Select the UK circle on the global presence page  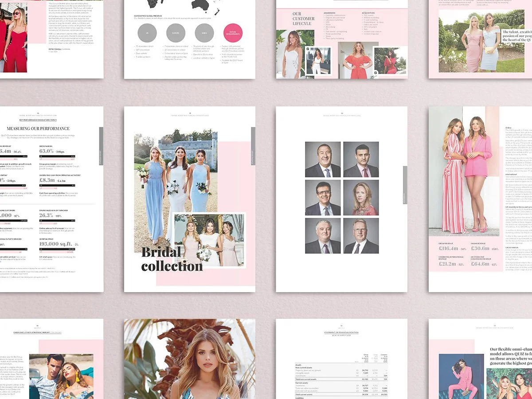(147, 33)
